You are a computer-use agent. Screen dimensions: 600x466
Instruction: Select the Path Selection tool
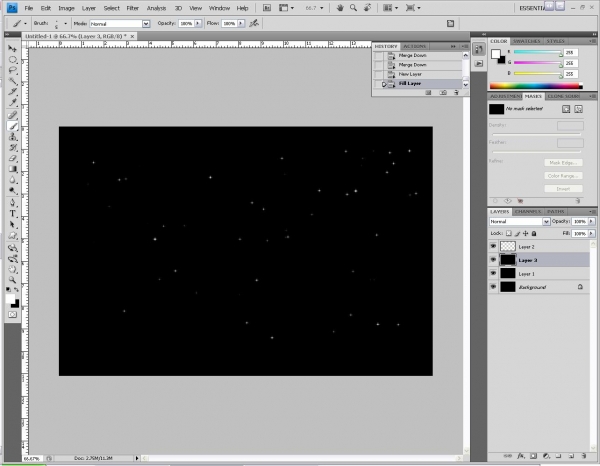point(12,224)
